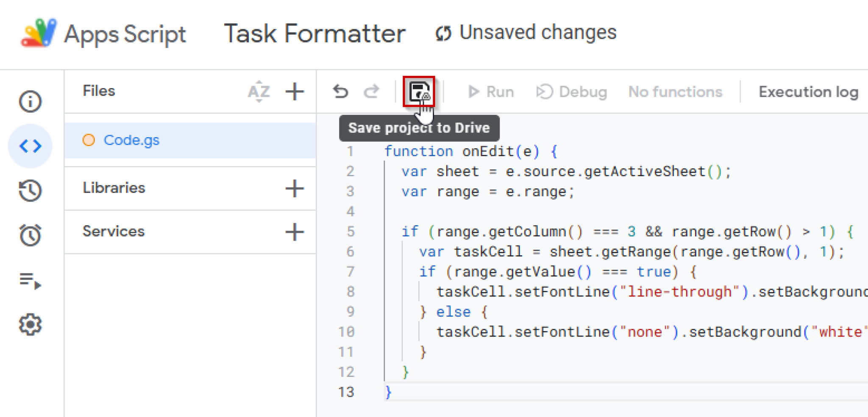868x417 pixels.
Task: Open Project Settings from the sidebar
Action: pos(30,325)
